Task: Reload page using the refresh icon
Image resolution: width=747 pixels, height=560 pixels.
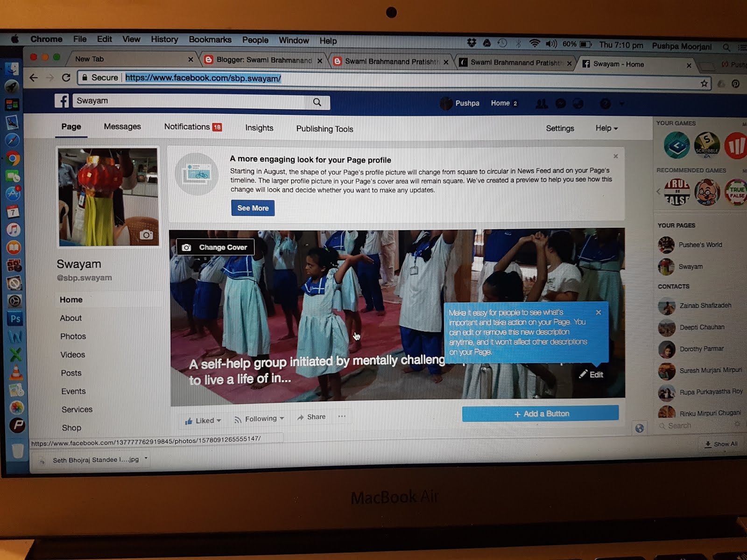Action: [66, 77]
